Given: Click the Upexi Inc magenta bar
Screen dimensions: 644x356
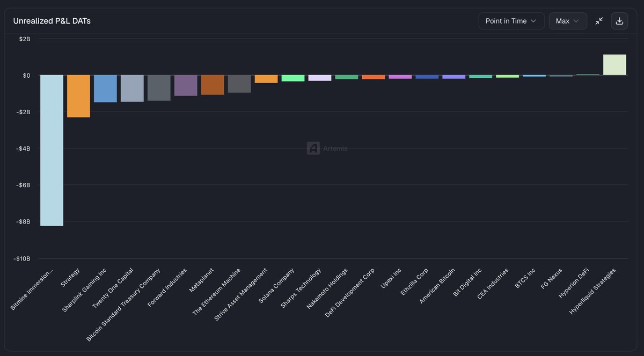Looking at the screenshot, I should [400, 77].
